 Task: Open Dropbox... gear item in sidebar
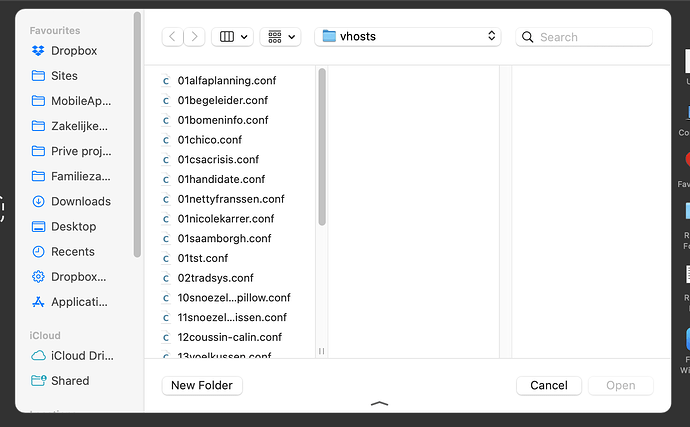tap(69, 276)
